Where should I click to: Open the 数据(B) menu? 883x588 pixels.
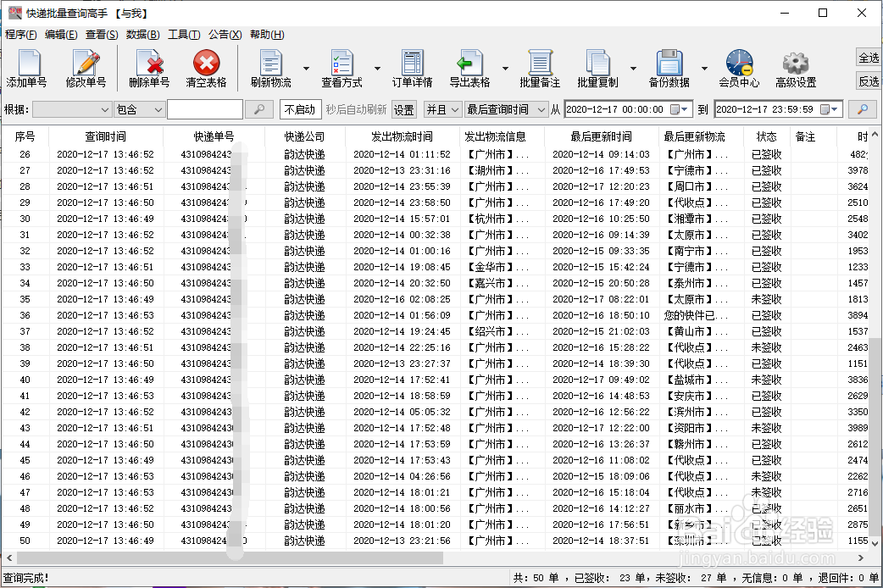pos(142,35)
